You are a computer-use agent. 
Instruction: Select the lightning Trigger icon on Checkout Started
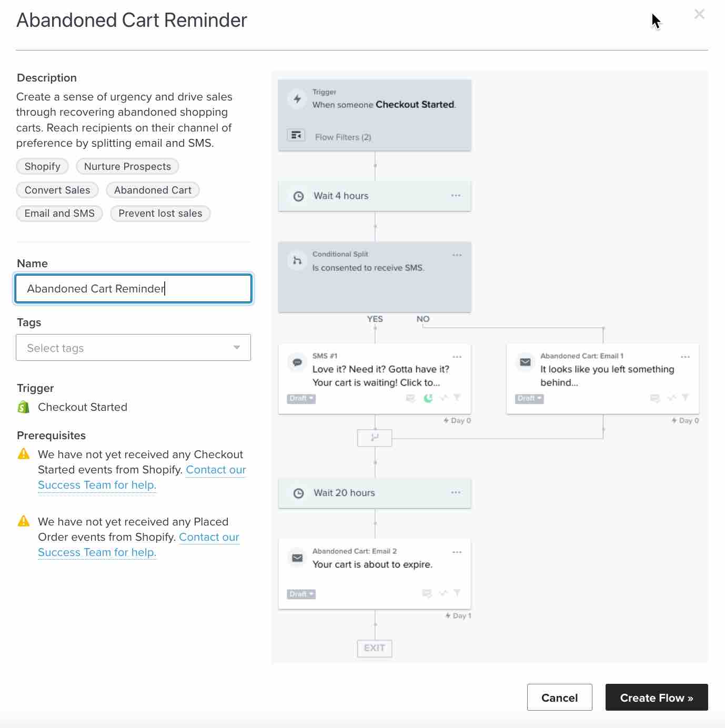point(297,98)
